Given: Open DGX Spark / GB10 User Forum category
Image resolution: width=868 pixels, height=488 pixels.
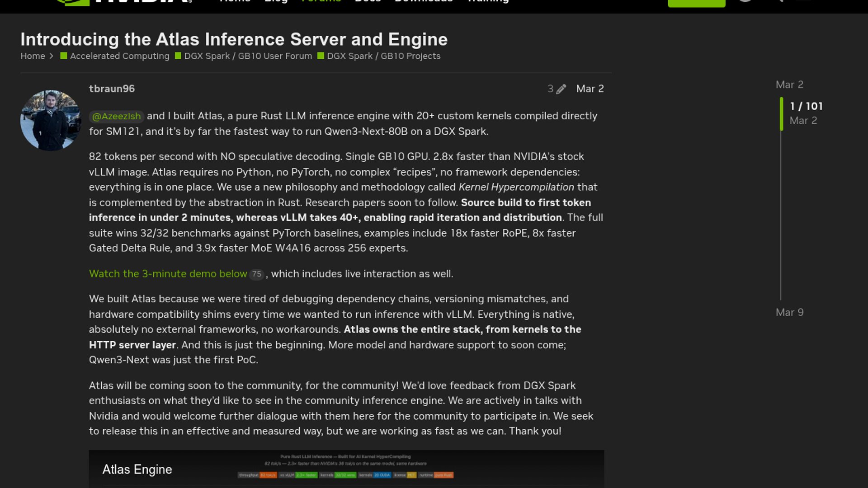Looking at the screenshot, I should tap(248, 56).
